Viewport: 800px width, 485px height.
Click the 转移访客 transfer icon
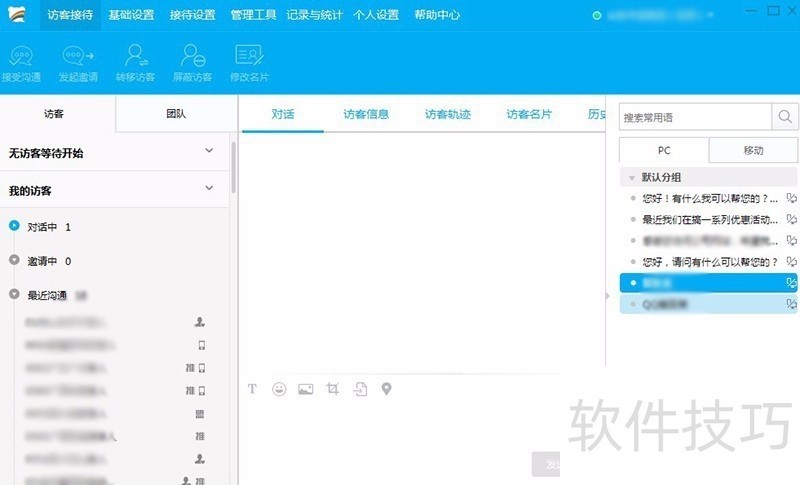pyautogui.click(x=135, y=56)
